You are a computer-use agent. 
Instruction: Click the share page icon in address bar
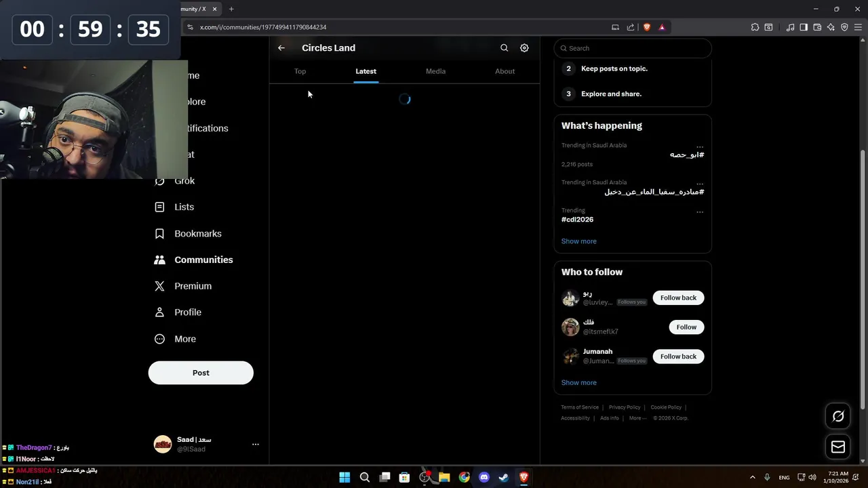631,27
